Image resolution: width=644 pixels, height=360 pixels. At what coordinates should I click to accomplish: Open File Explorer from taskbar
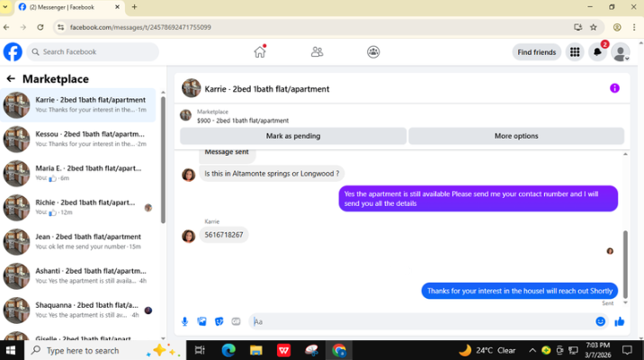pyautogui.click(x=255, y=350)
